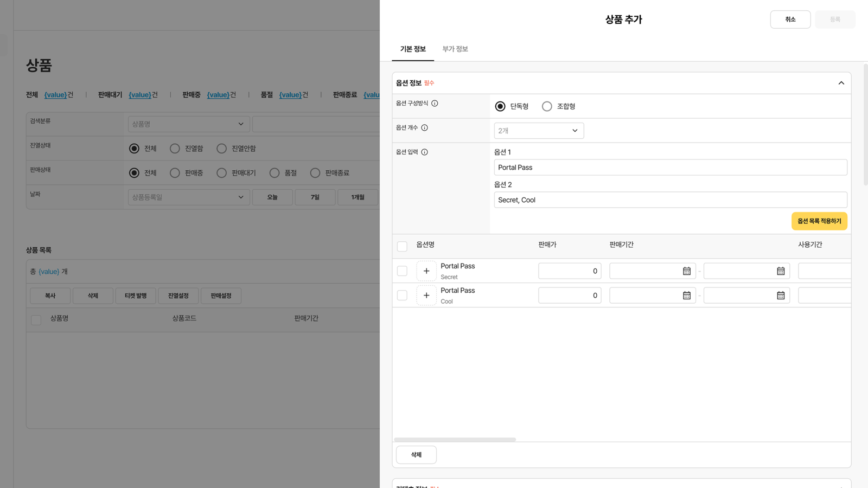
Task: Select 품절 in the background 판매상태 filter
Action: point(275,173)
